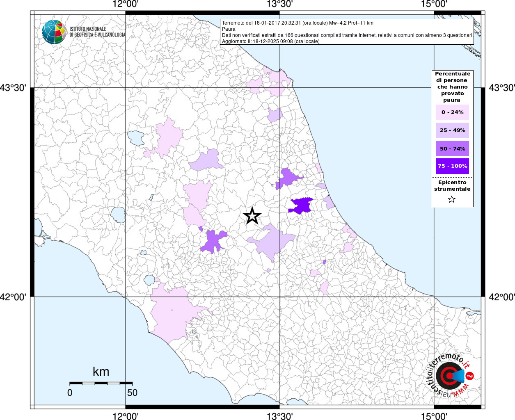Select the 0 - 24% legend swatch
This screenshot has height=420, width=515.
pos(452,112)
